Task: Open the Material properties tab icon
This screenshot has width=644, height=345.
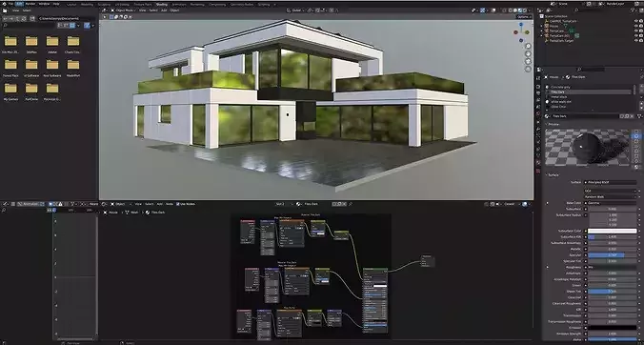Action: 538,162
